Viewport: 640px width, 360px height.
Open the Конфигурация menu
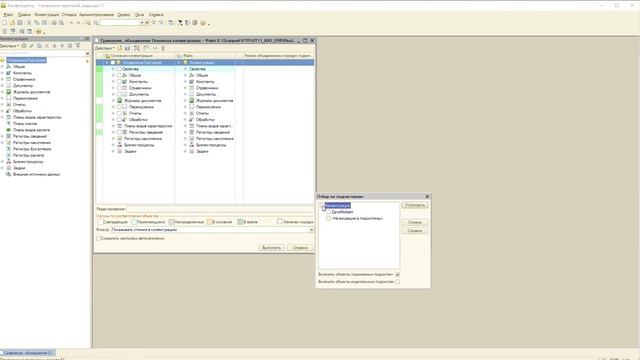(47, 15)
